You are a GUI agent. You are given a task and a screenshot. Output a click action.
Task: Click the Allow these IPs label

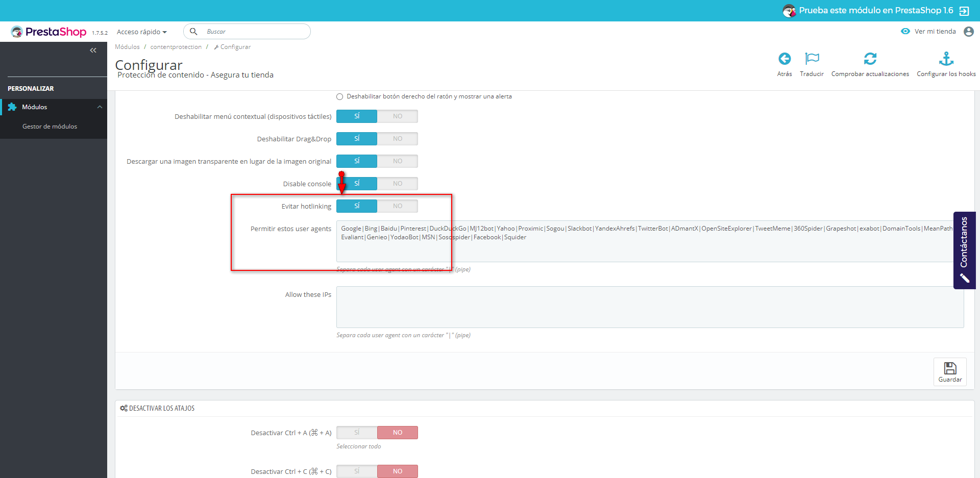(x=308, y=294)
